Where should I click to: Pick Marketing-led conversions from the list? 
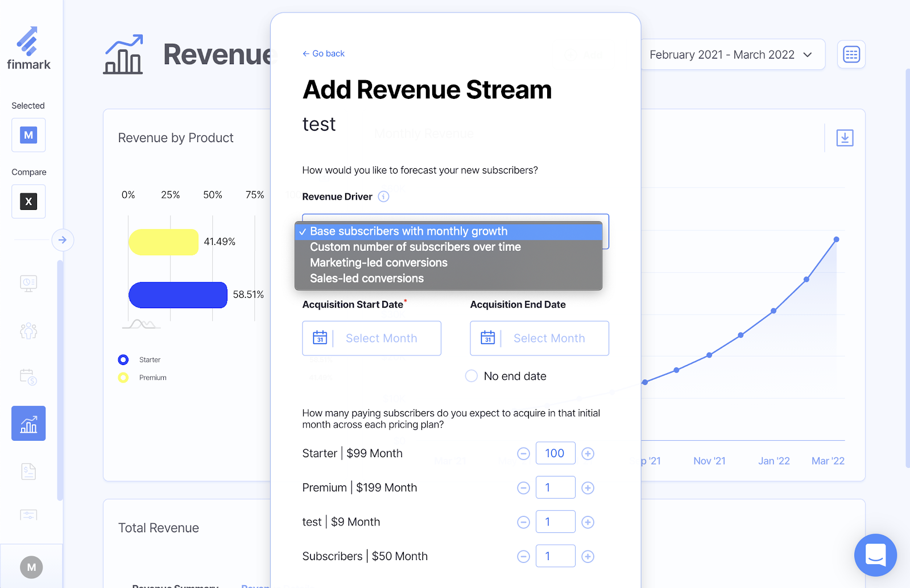(x=379, y=263)
